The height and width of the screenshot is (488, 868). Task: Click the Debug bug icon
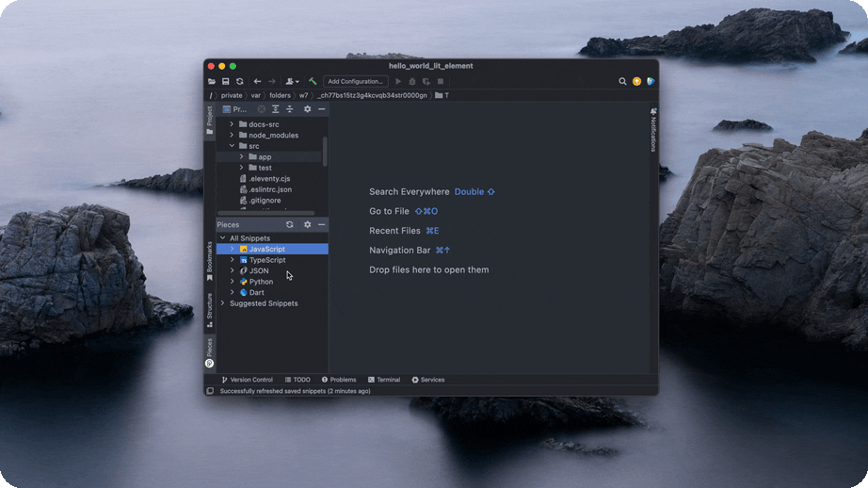point(411,81)
